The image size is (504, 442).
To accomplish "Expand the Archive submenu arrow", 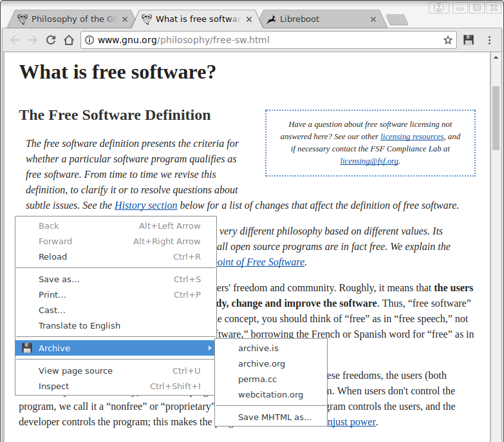I will (x=210, y=348).
